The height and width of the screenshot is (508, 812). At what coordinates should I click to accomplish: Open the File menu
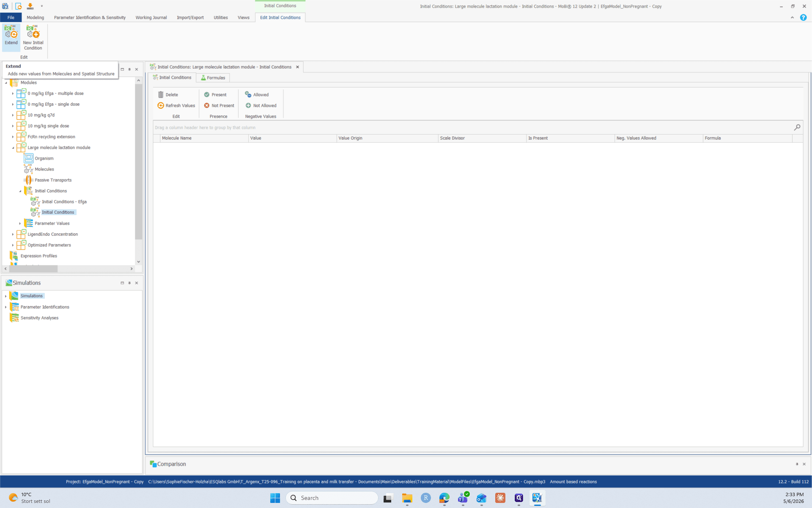[11, 17]
